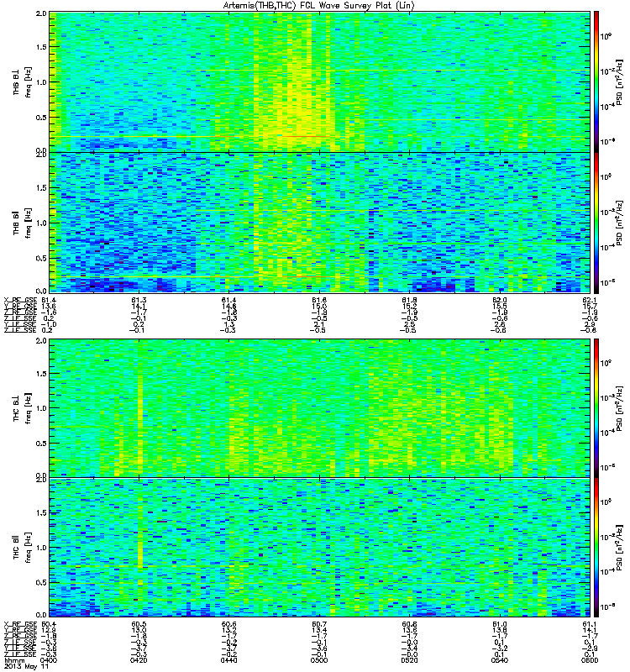Click the X_RE_GSE value 61.1 under the THC panels
Image resolution: width=630 pixels, height=672 pixels.
coord(590,624)
